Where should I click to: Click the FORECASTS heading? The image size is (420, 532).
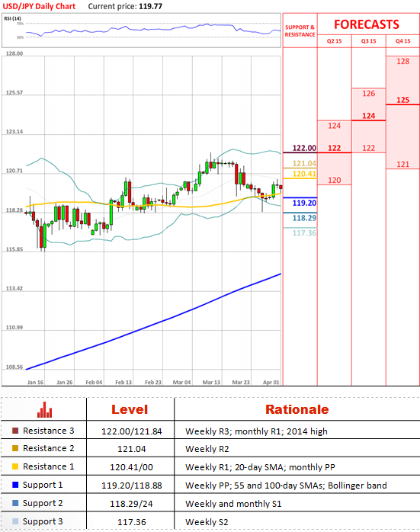pyautogui.click(x=367, y=24)
